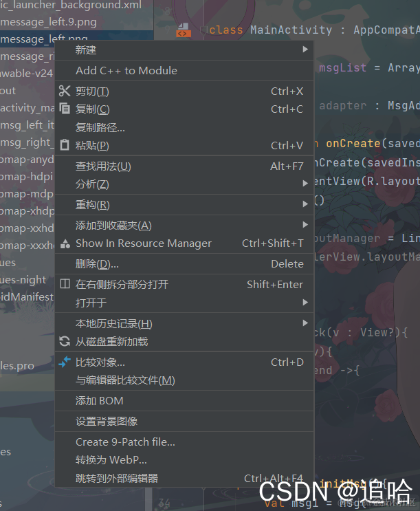Select 从磁盘重新加载 menu entry

coord(184,341)
